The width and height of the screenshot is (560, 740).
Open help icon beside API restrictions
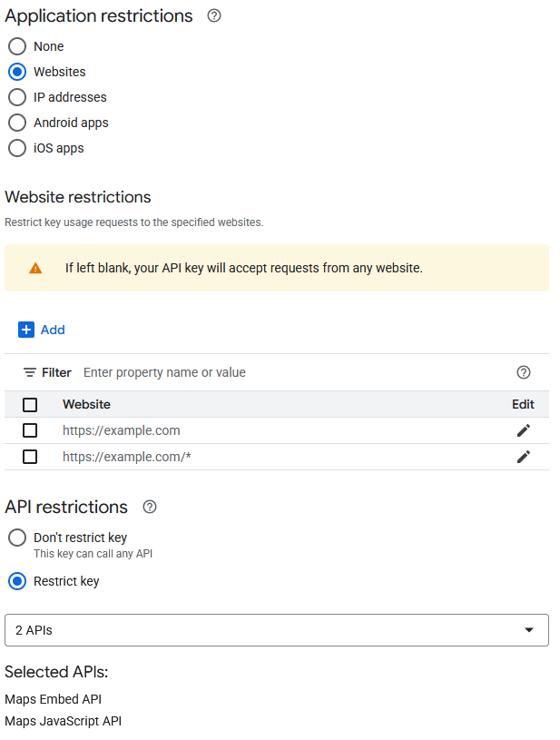click(150, 508)
